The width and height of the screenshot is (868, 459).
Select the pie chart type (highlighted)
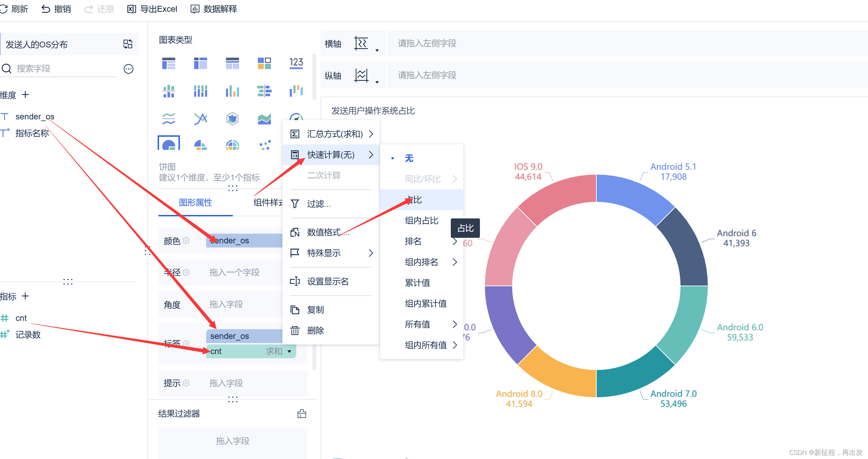169,143
